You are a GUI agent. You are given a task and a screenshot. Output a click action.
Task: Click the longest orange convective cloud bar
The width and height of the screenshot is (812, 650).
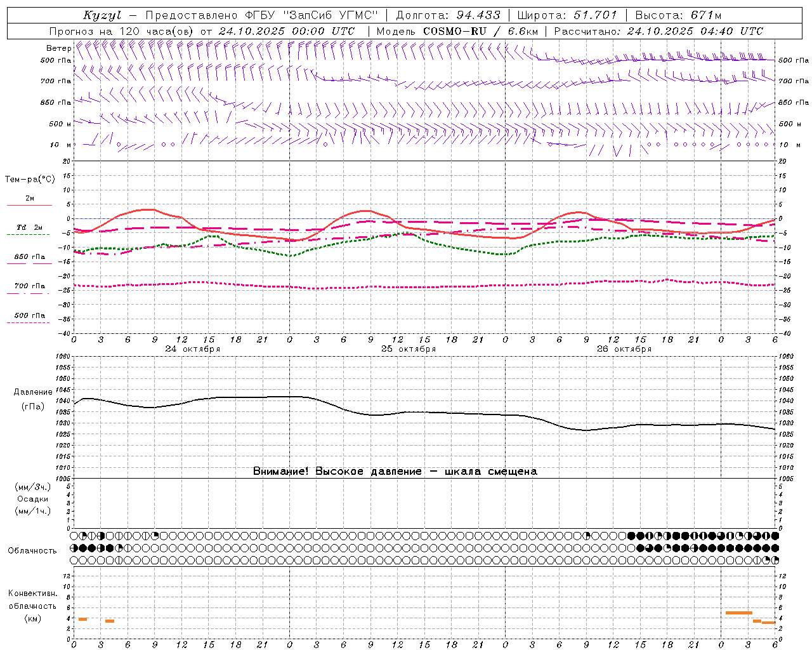tap(738, 613)
